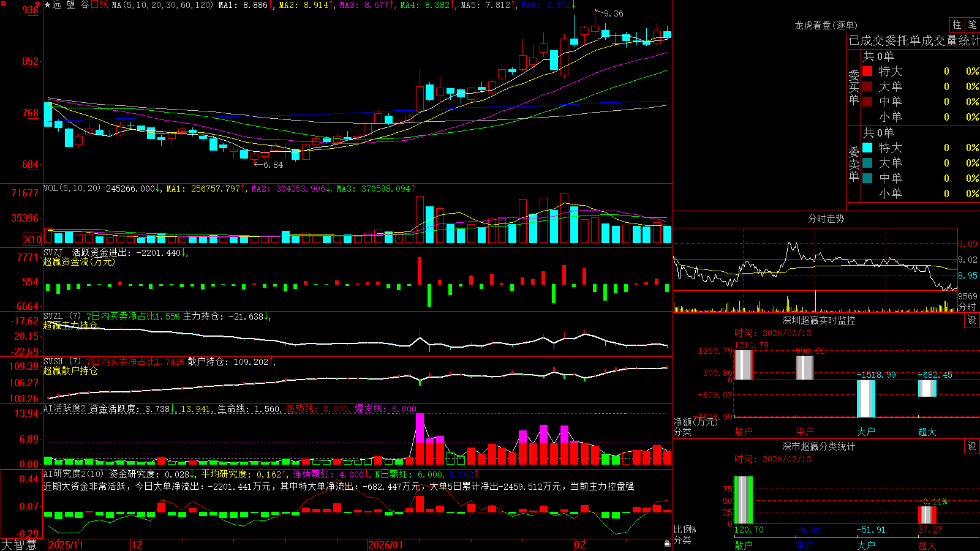Jump to the 12 month timeline marker
Viewport: 980px width, 551px height.
click(x=137, y=545)
